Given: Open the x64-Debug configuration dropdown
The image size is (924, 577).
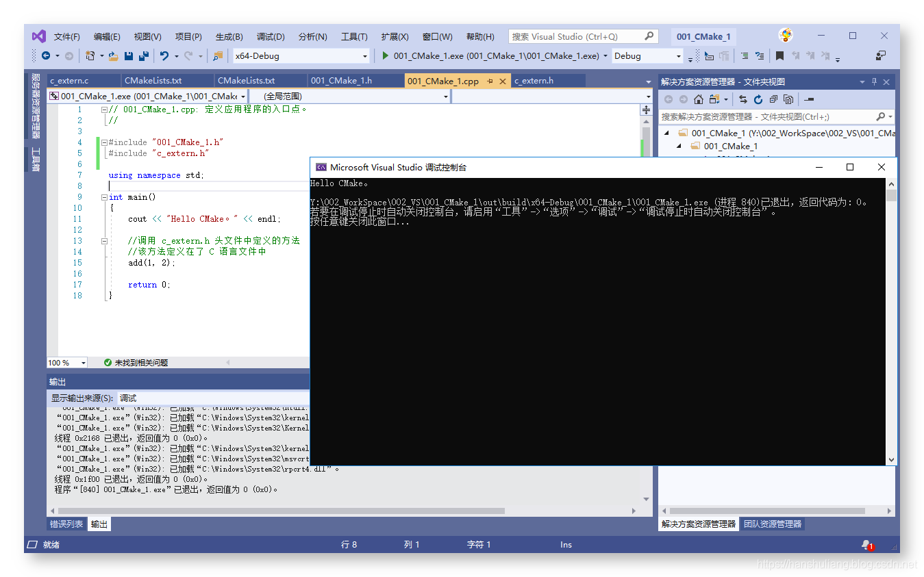Looking at the screenshot, I should click(301, 56).
